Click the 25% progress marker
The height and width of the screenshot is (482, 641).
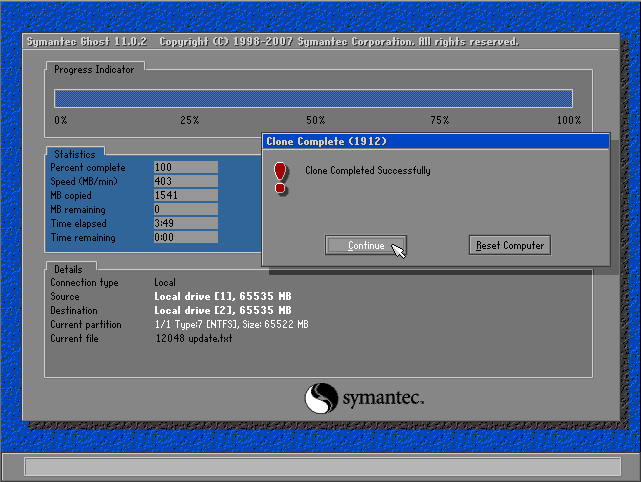click(190, 120)
